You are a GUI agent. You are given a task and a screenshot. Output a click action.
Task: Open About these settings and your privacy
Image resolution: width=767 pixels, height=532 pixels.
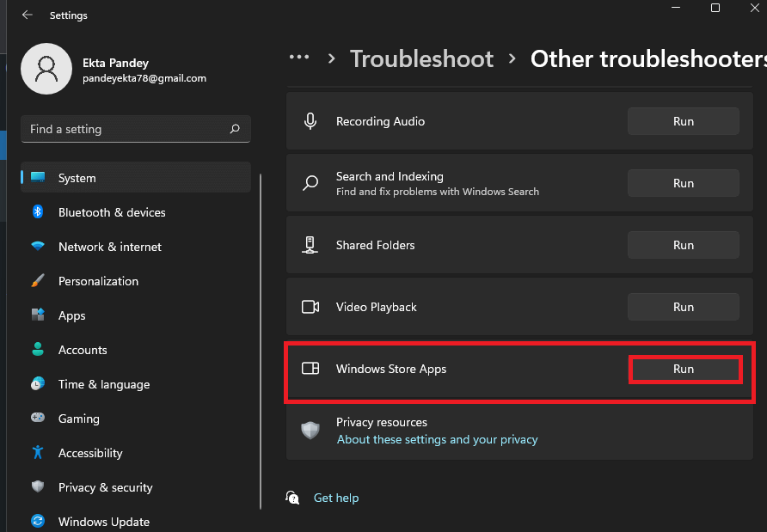coord(437,439)
